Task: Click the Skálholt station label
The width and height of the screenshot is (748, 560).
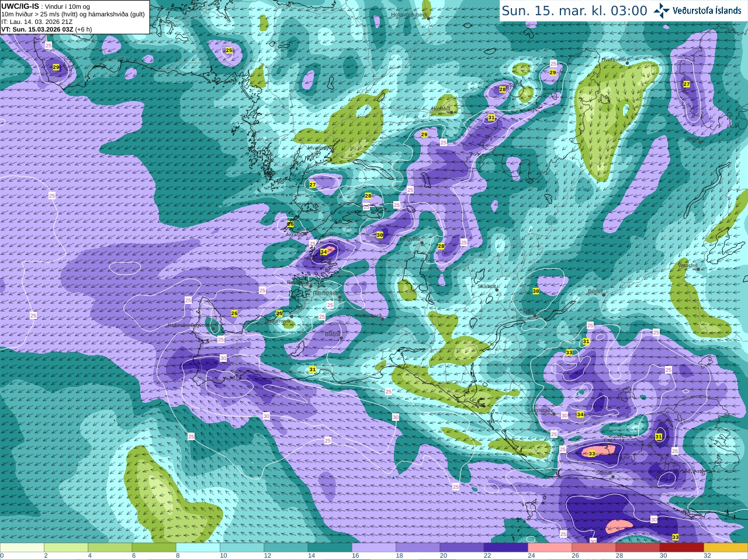Action: coord(487,286)
